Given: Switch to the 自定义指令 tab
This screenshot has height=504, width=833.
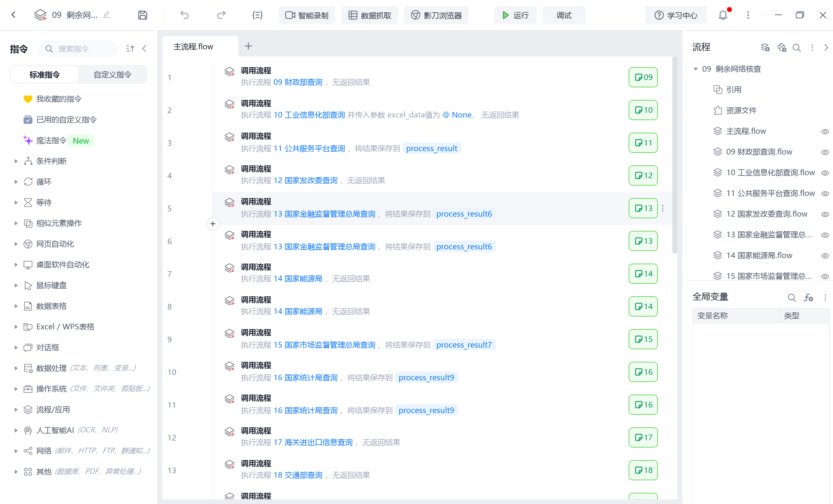Looking at the screenshot, I should click(x=112, y=74).
